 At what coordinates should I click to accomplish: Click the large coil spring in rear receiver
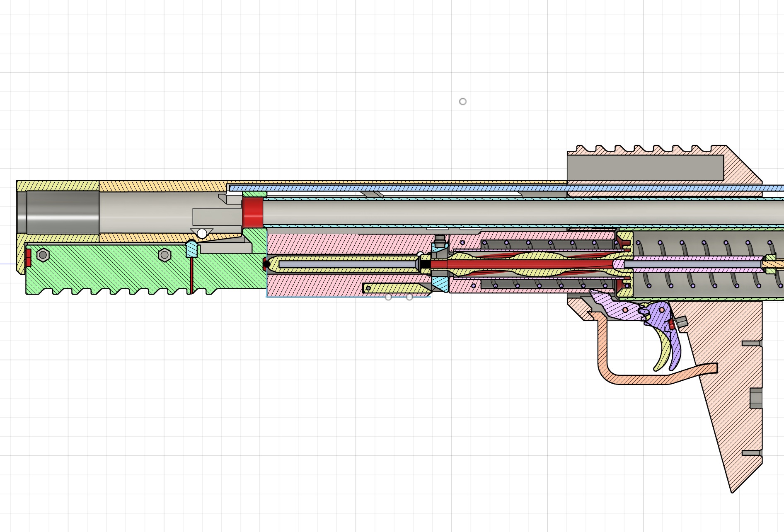pos(709,264)
